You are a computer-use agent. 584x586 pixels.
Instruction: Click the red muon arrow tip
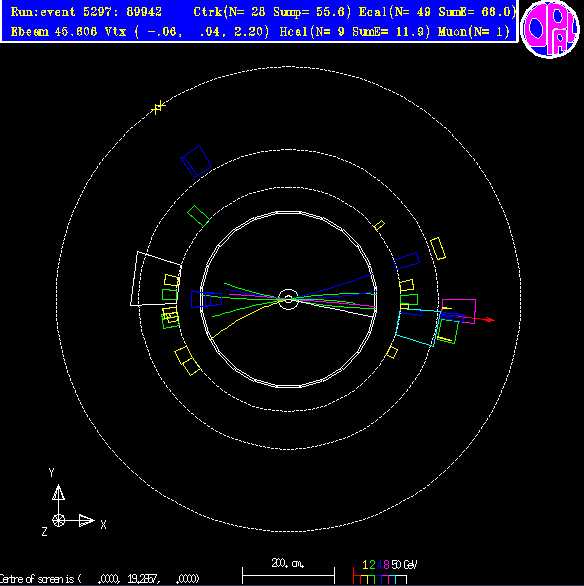coord(491,320)
